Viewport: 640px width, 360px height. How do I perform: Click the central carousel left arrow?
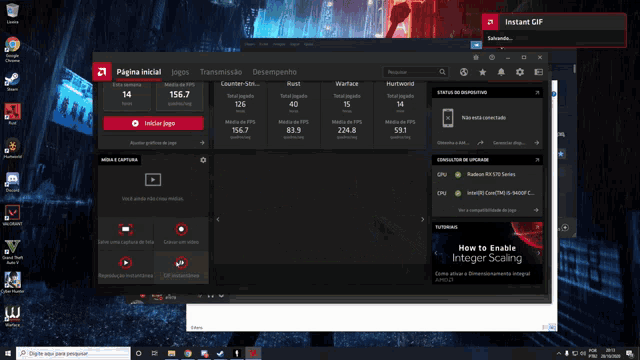pyautogui.click(x=218, y=220)
